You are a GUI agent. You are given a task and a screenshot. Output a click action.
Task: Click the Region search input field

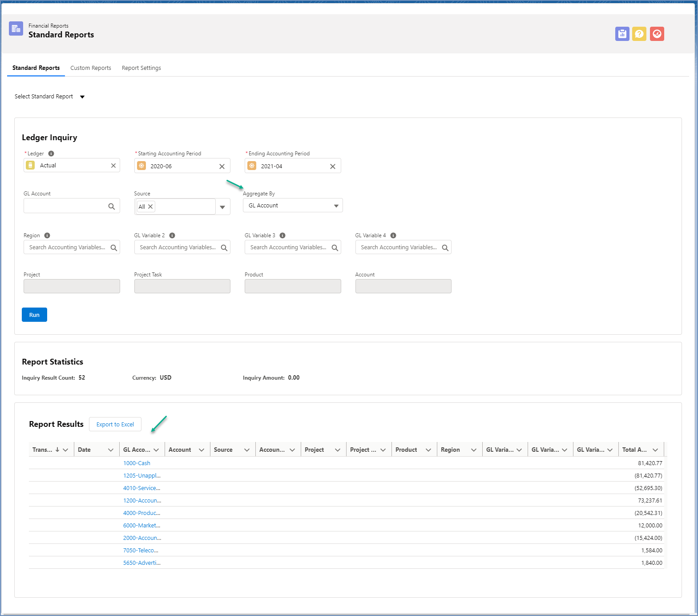pyautogui.click(x=68, y=247)
